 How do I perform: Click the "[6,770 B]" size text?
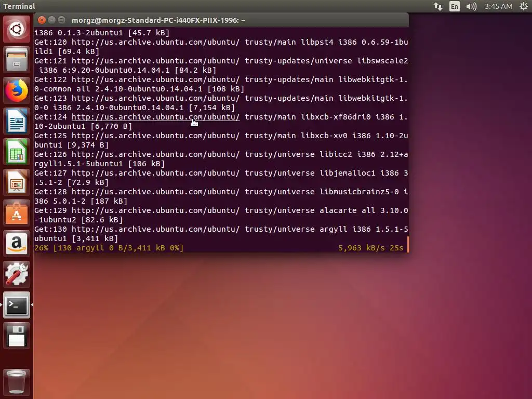coord(111,126)
